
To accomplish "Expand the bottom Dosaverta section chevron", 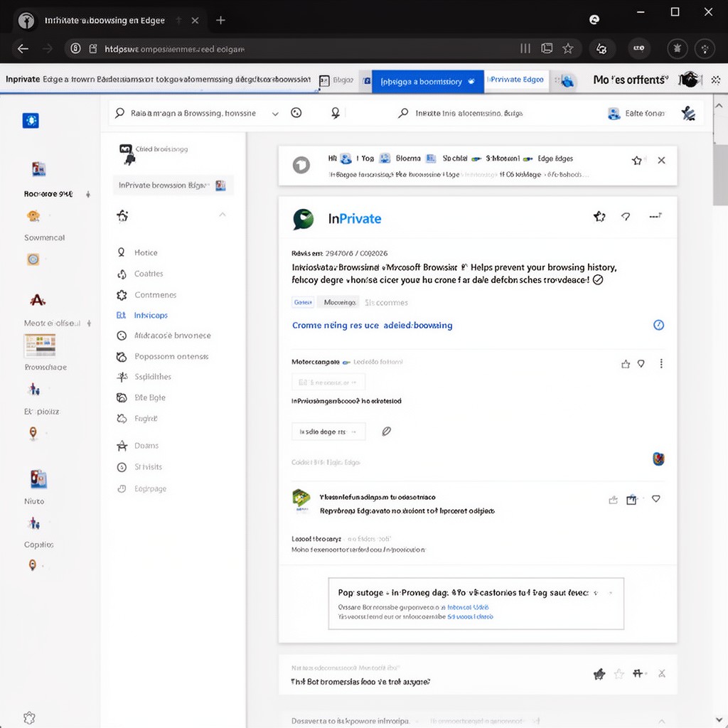I will coord(661,721).
